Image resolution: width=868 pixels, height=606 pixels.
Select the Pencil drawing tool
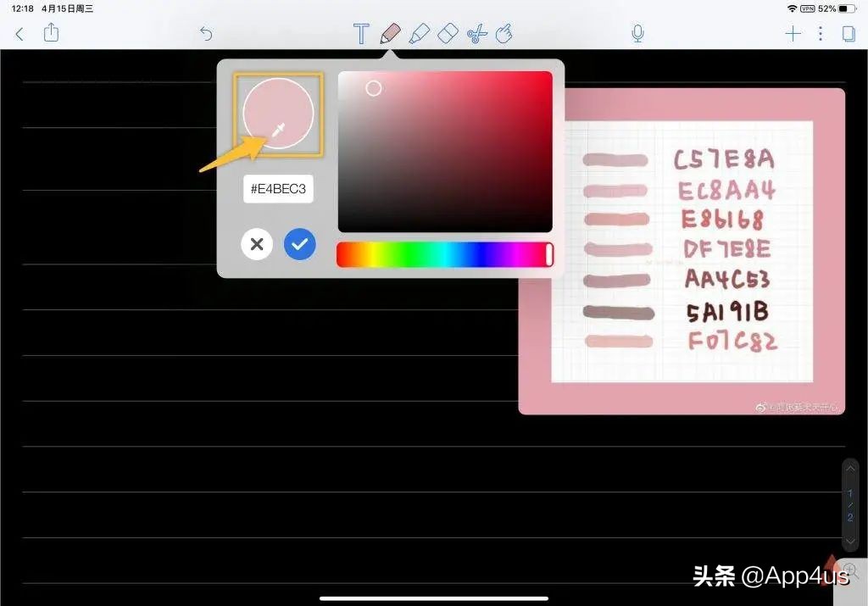click(391, 33)
